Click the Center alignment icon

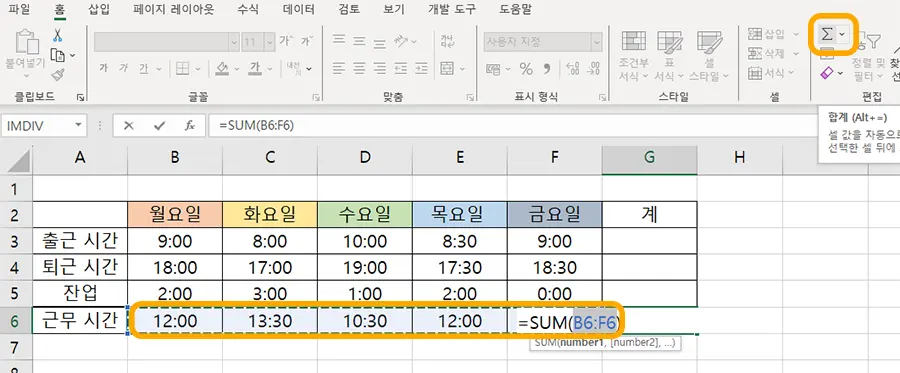(x=359, y=68)
